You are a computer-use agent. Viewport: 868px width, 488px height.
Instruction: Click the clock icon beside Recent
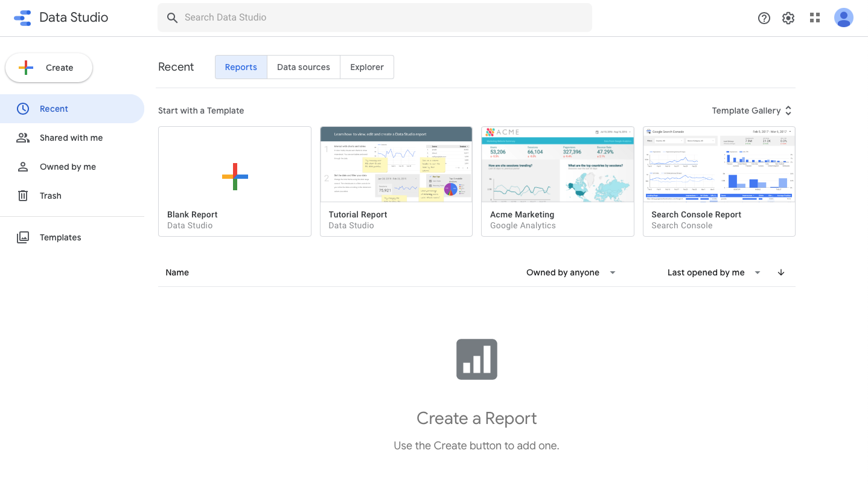[23, 109]
